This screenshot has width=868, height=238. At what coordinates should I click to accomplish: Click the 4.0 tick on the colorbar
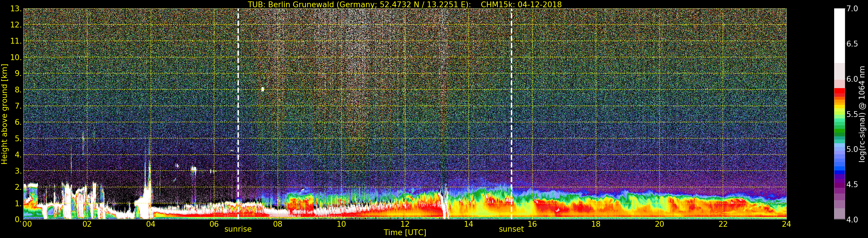click(x=852, y=220)
